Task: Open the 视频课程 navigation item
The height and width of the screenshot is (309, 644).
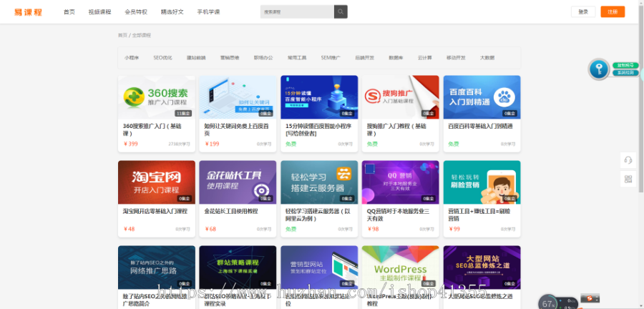Action: [99, 12]
